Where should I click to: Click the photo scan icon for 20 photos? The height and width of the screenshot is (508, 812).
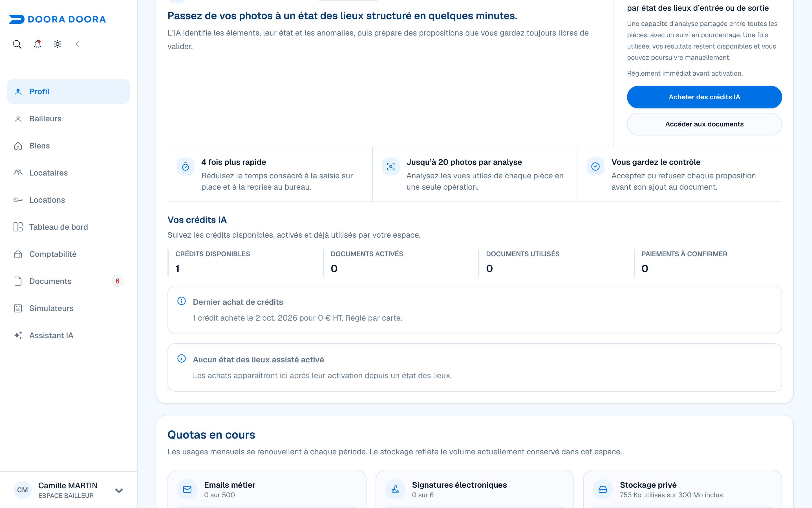[x=390, y=167]
